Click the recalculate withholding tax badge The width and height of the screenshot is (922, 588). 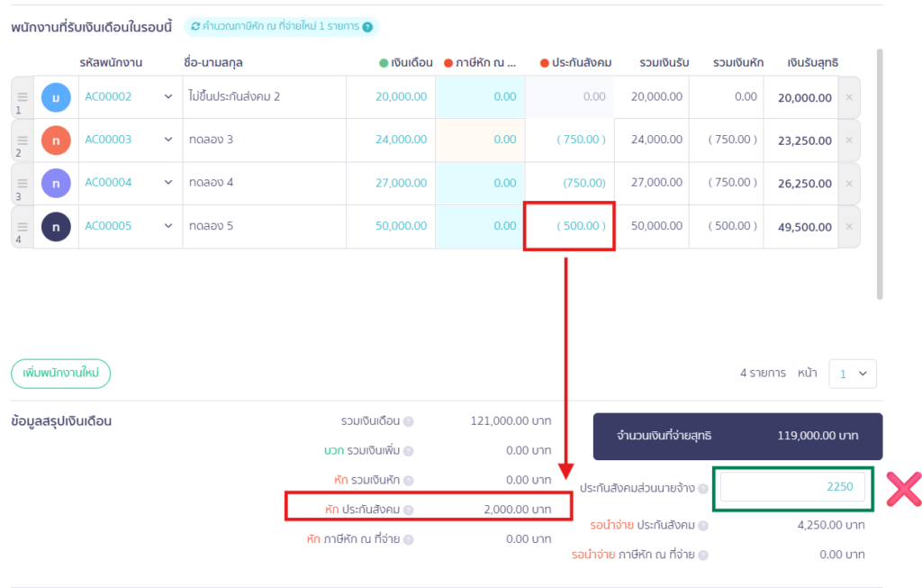(x=281, y=27)
